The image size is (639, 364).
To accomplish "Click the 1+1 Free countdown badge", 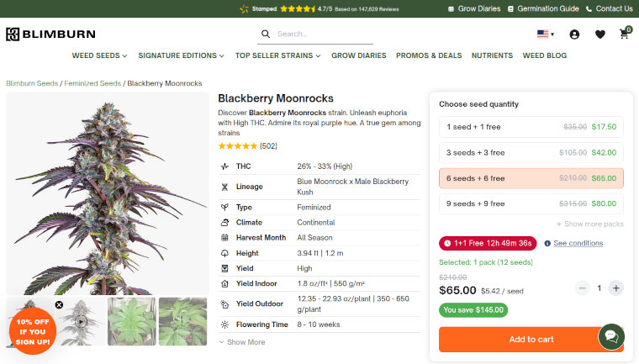I will coord(488,243).
